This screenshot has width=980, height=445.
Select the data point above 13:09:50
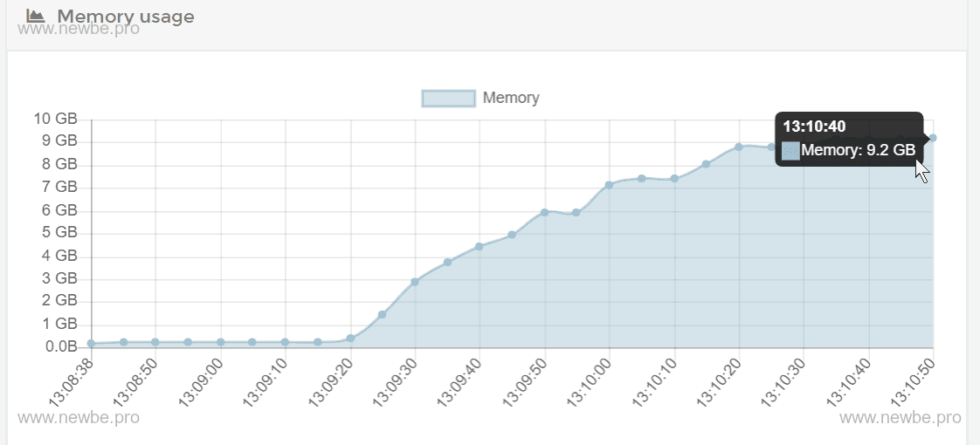[544, 212]
